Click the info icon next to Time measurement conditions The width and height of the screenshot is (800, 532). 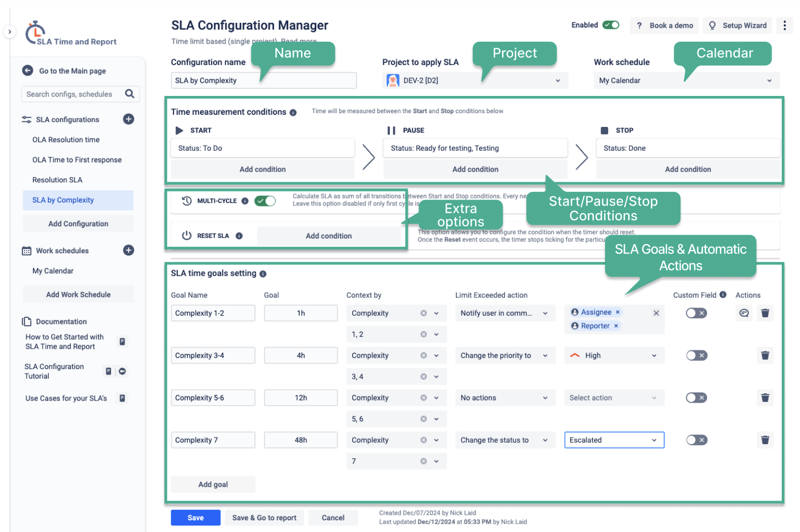(293, 113)
